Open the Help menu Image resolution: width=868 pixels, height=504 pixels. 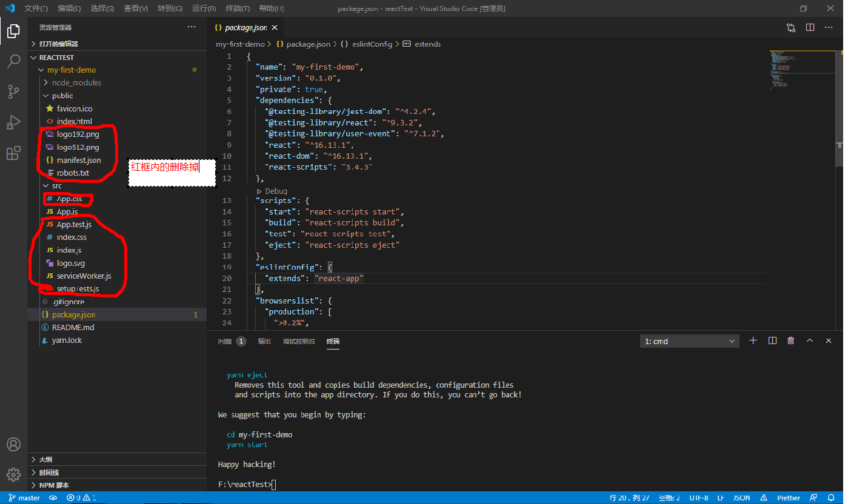tap(271, 8)
